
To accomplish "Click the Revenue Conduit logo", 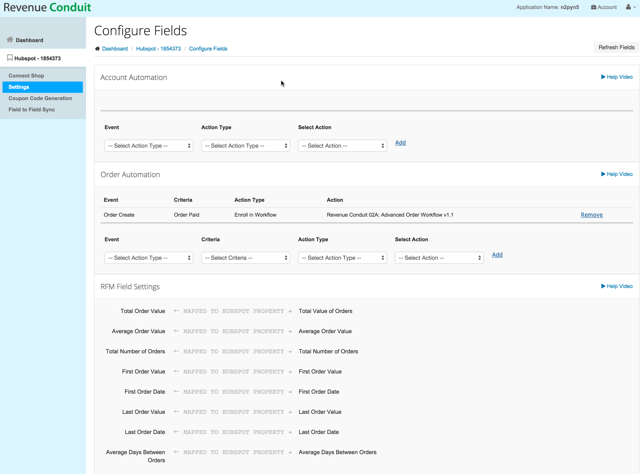I will [47, 7].
